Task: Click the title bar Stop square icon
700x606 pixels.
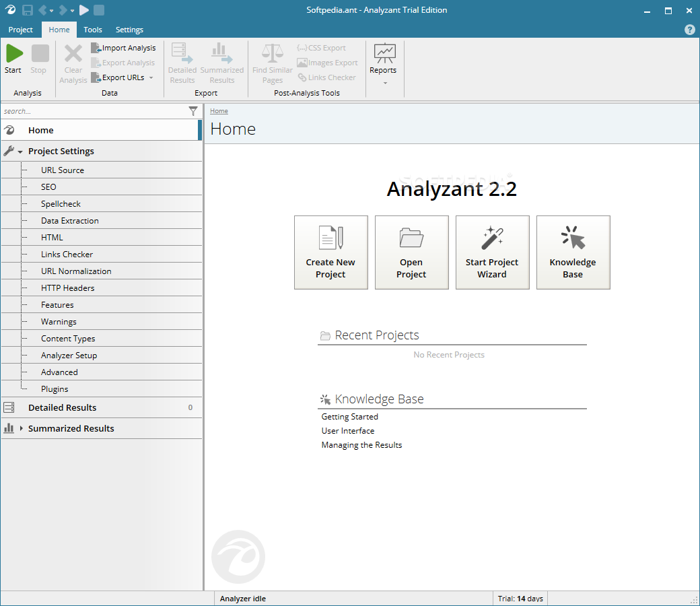Action: click(x=99, y=10)
